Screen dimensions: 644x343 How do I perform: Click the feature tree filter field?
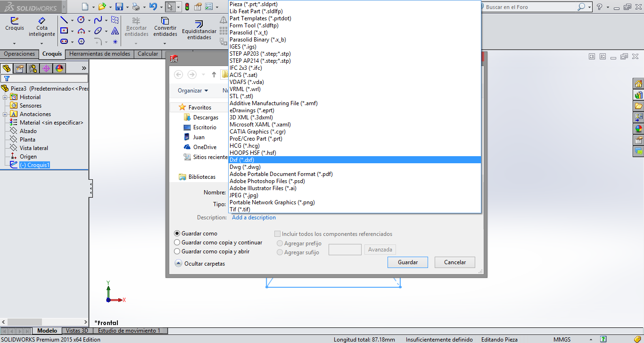click(x=44, y=78)
